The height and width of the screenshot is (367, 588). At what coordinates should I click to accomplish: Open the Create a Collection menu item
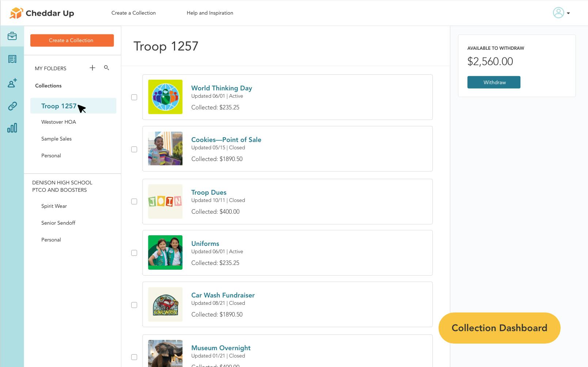pos(134,13)
